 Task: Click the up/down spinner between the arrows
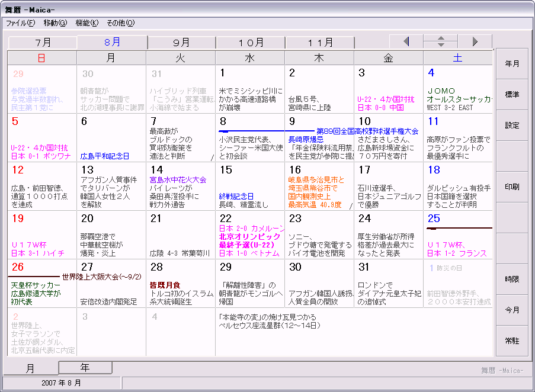pyautogui.click(x=440, y=41)
